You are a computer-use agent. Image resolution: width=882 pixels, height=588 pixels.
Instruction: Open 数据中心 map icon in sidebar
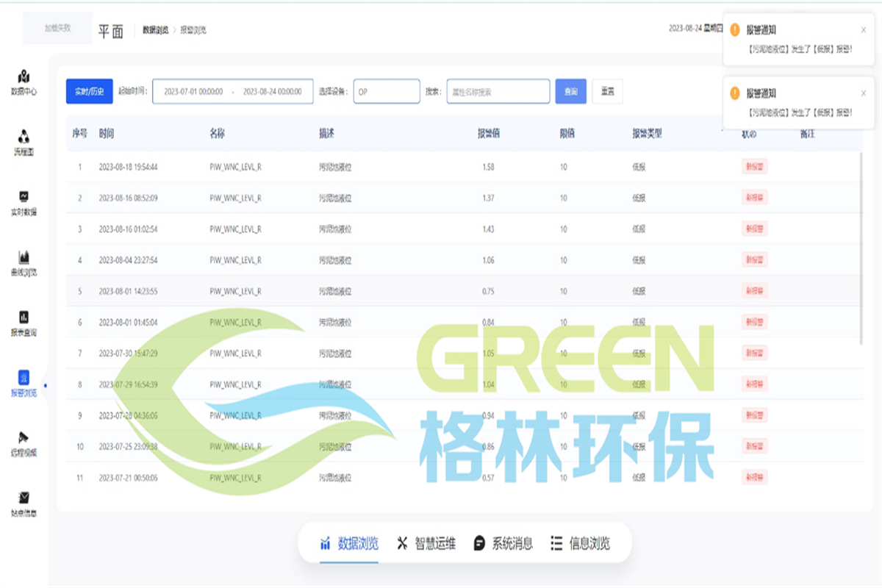click(x=24, y=76)
